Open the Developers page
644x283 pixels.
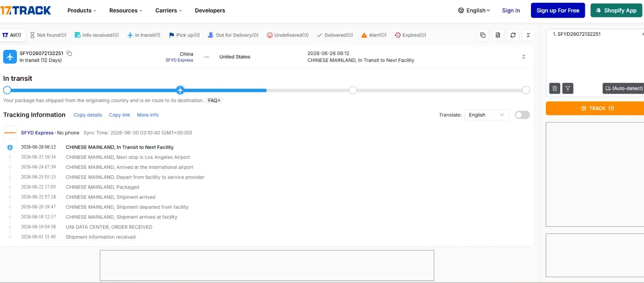pos(210,10)
